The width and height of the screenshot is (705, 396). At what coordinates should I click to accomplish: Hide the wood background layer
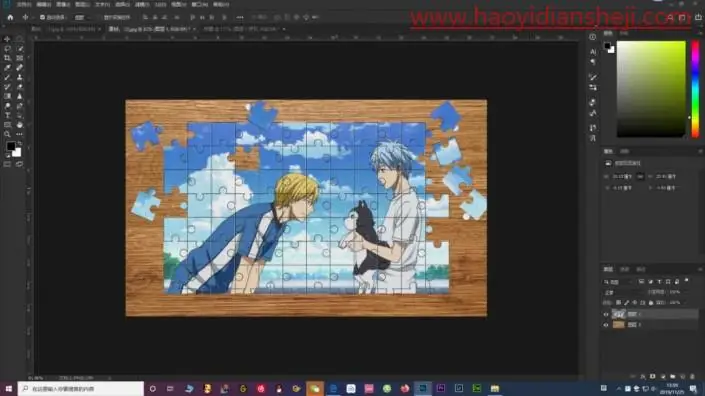click(606, 325)
